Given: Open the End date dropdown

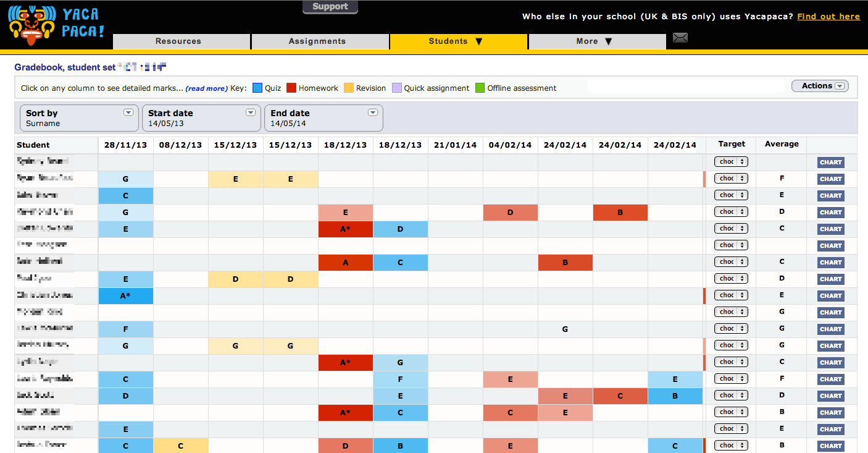Looking at the screenshot, I should coord(372,112).
